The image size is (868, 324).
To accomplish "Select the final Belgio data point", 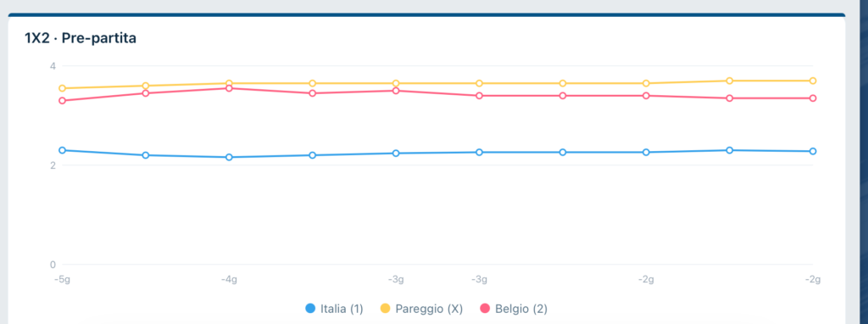I will pos(813,98).
